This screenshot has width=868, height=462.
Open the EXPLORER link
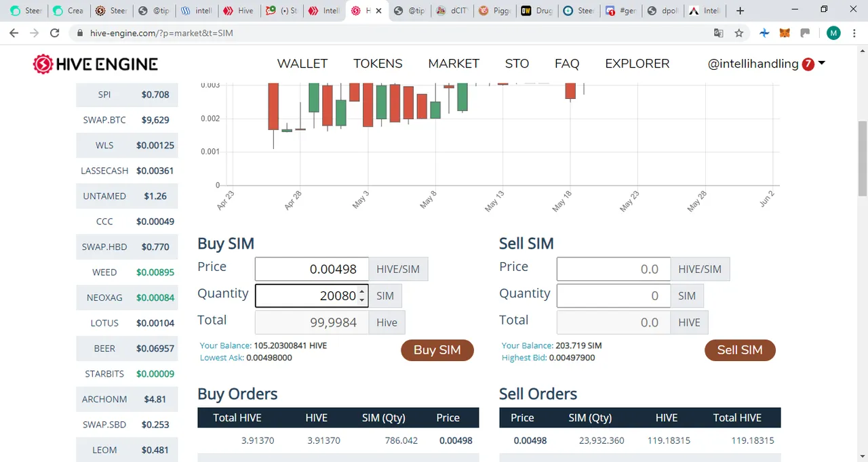click(637, 64)
